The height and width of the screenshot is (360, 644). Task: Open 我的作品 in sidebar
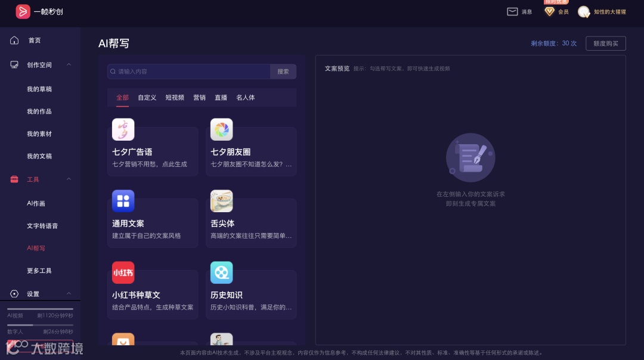tap(39, 111)
